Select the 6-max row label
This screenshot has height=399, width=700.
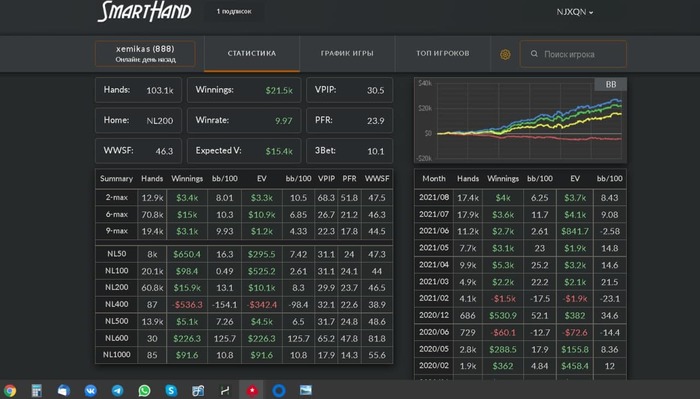(117, 214)
